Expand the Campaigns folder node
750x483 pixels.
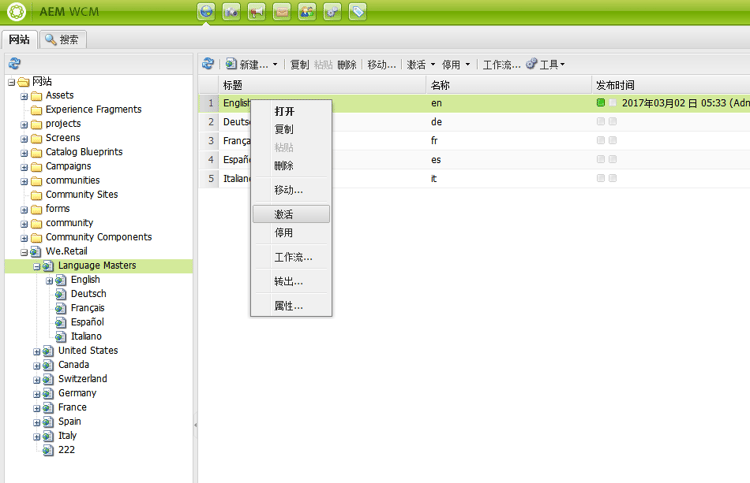tap(24, 168)
